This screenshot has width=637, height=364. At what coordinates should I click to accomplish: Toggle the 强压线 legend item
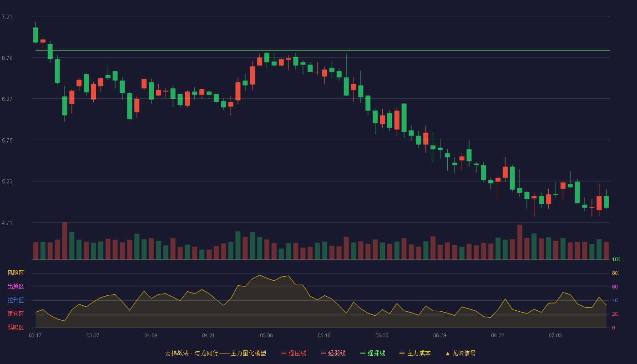pyautogui.click(x=293, y=353)
